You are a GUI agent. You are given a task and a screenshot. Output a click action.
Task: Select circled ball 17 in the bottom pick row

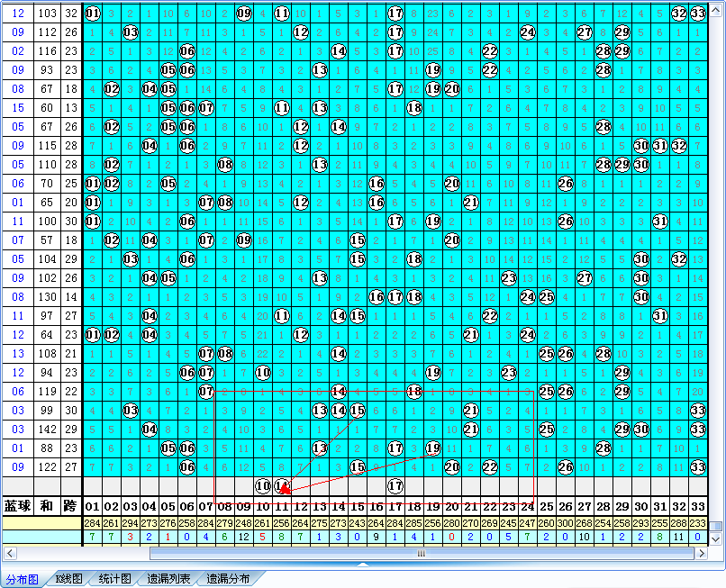[x=395, y=486]
